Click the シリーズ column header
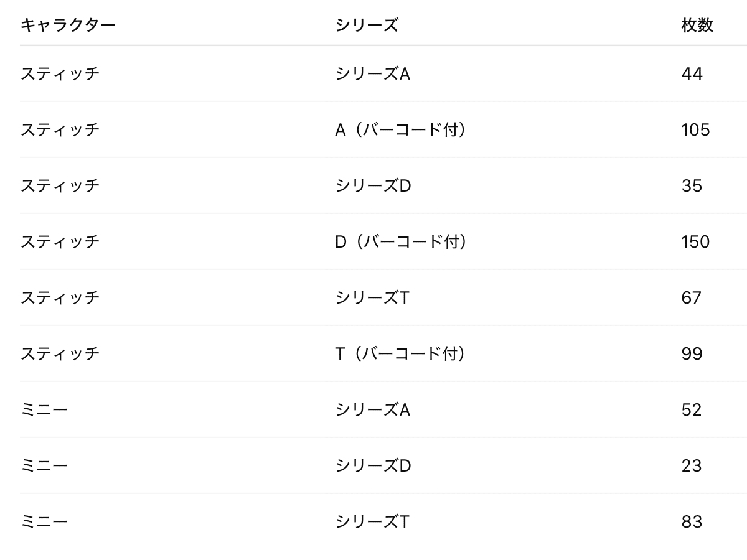Image resolution: width=747 pixels, height=560 pixels. point(367,26)
